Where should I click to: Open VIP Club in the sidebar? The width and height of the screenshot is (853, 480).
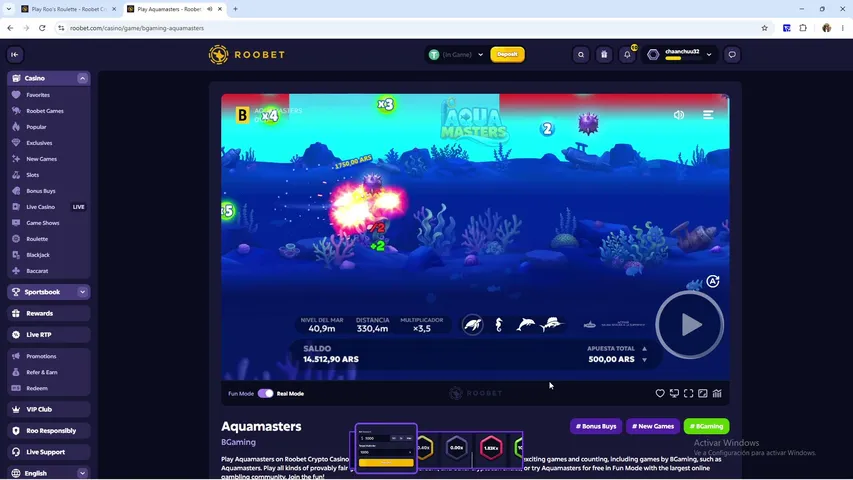(x=48, y=409)
